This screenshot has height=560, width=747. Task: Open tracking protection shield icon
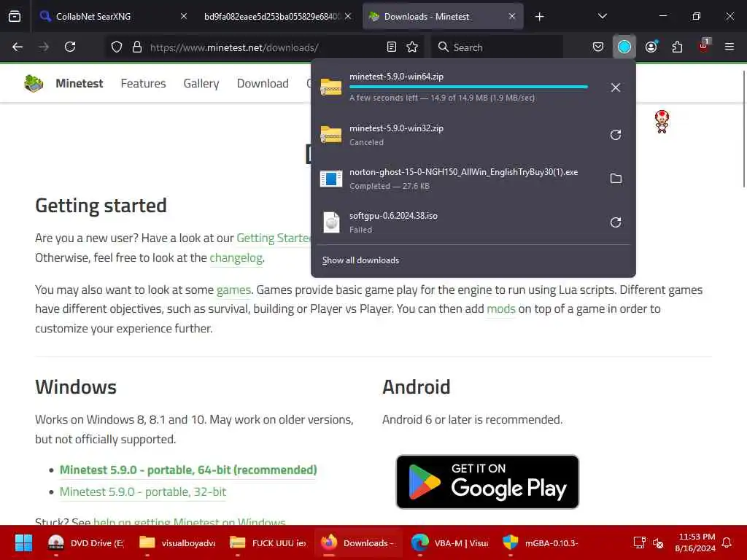(117, 47)
